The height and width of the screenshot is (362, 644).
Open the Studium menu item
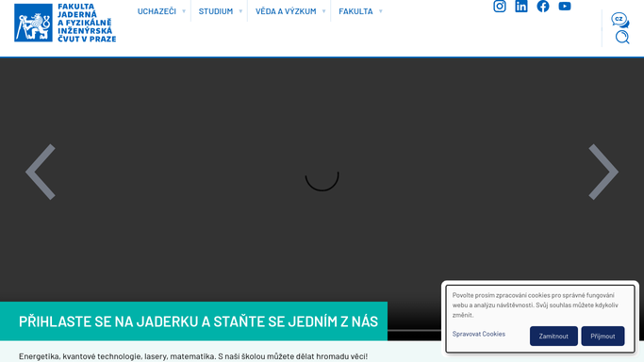point(216,11)
